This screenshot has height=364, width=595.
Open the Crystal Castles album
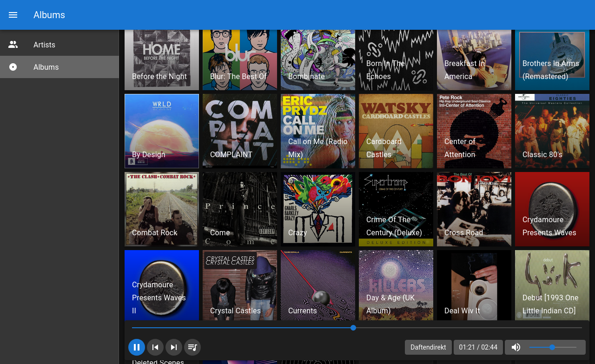240,285
